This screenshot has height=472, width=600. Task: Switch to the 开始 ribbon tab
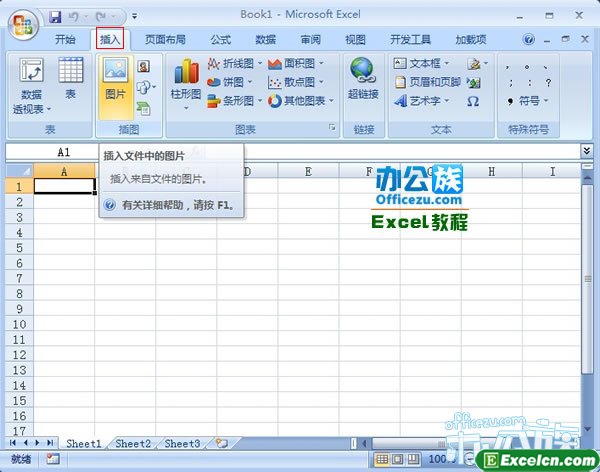[x=65, y=39]
